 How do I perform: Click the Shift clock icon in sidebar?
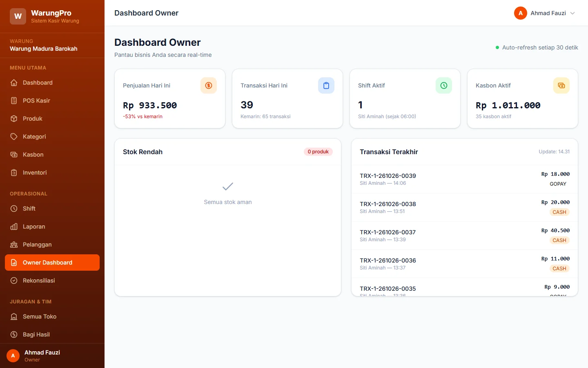(14, 209)
